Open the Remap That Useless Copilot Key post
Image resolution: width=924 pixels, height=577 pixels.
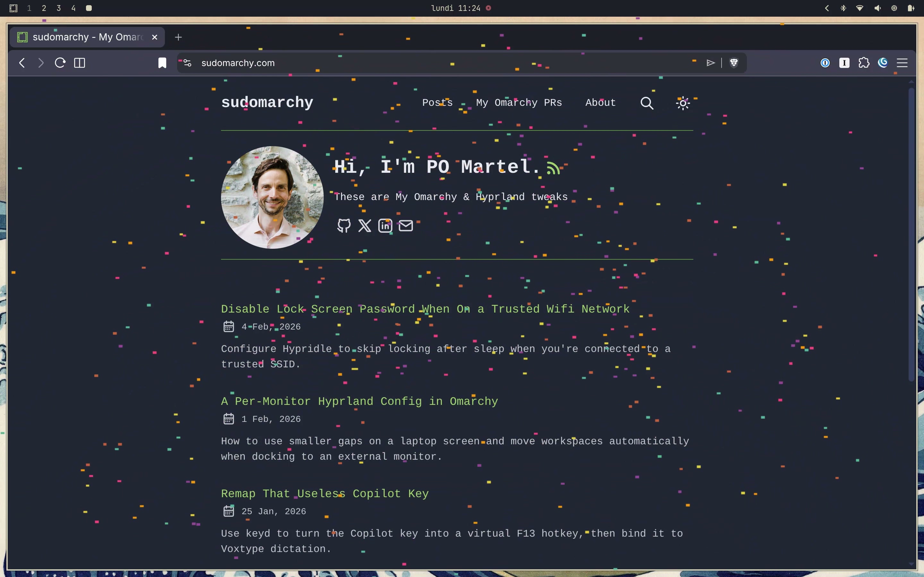325,493
